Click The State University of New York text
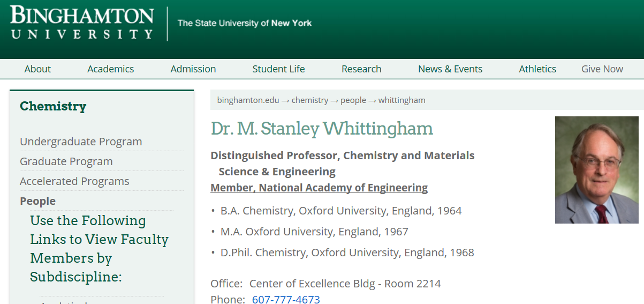The image size is (644, 304). pos(245,23)
